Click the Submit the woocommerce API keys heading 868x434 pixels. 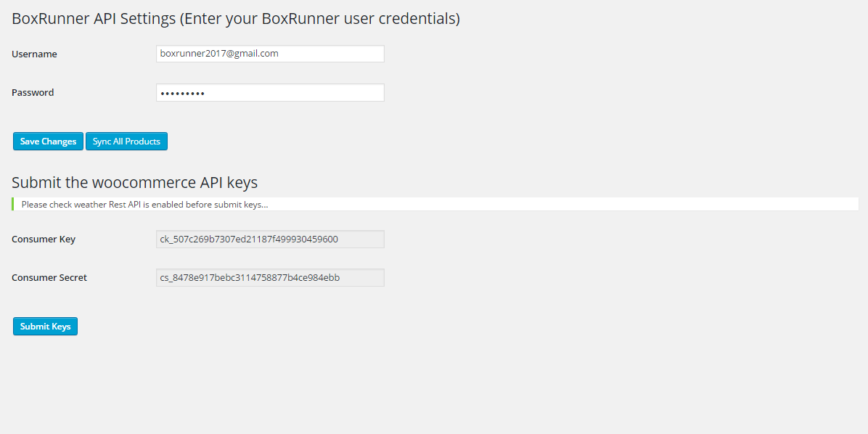(134, 183)
